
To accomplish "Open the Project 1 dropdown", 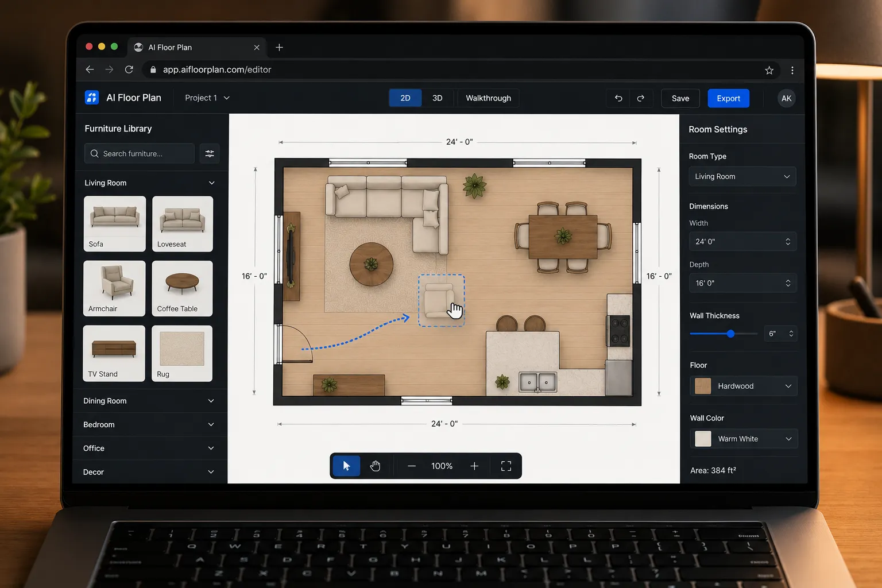I will click(x=207, y=98).
